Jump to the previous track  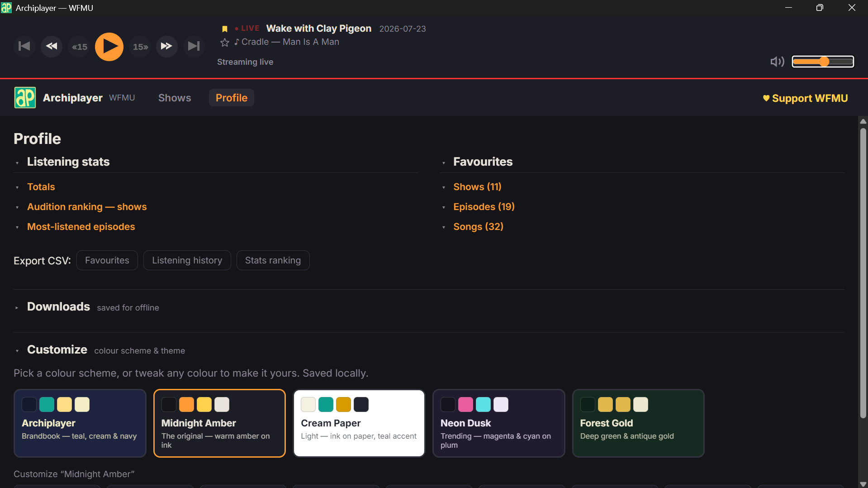[x=24, y=46]
